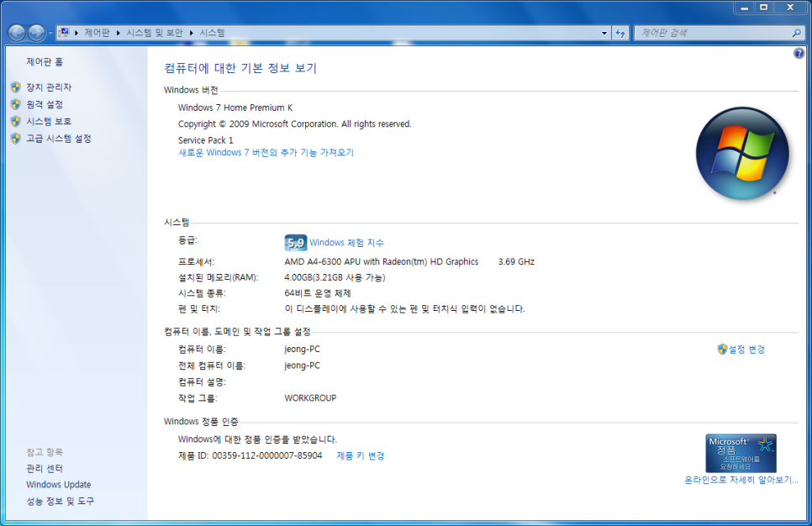Maximize the System window
812x526 pixels.
[x=763, y=8]
